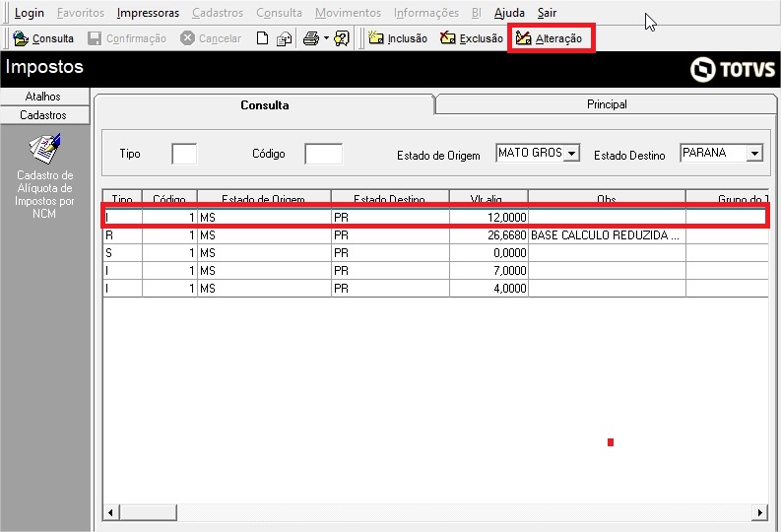781x532 pixels.
Task: Click the copy document toolbar icon
Action: click(284, 38)
